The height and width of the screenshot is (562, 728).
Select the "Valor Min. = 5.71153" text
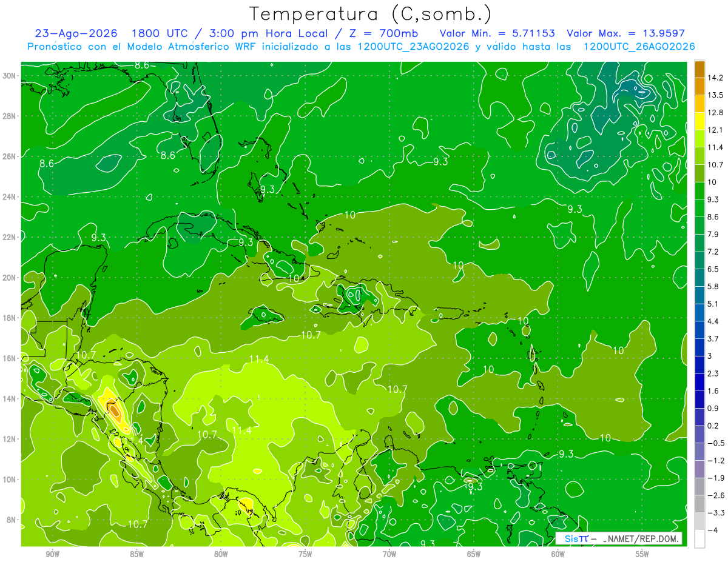click(x=497, y=33)
